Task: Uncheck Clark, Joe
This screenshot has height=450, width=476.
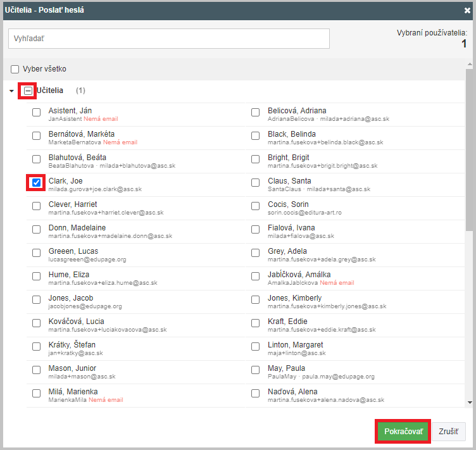Action: point(37,182)
